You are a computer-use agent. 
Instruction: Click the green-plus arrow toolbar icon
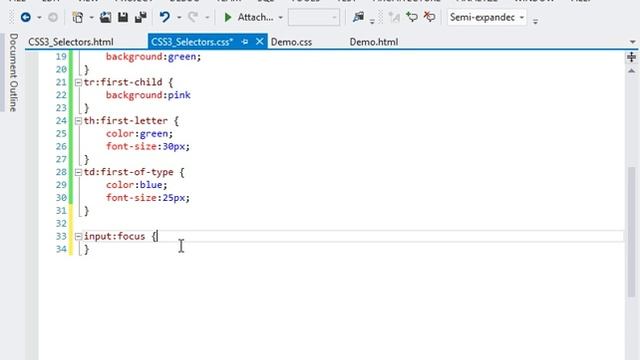[x=412, y=17]
